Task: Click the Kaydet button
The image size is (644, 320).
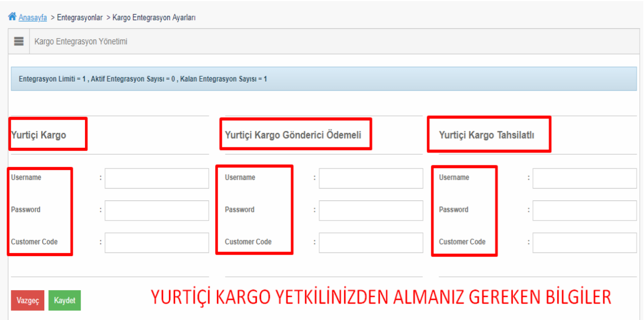Action: click(x=65, y=301)
